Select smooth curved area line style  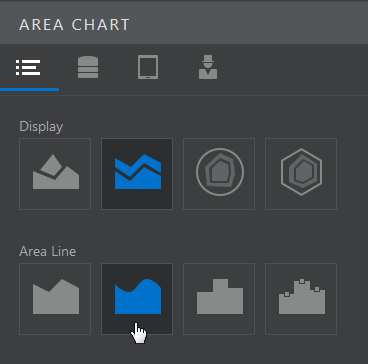[137, 299]
